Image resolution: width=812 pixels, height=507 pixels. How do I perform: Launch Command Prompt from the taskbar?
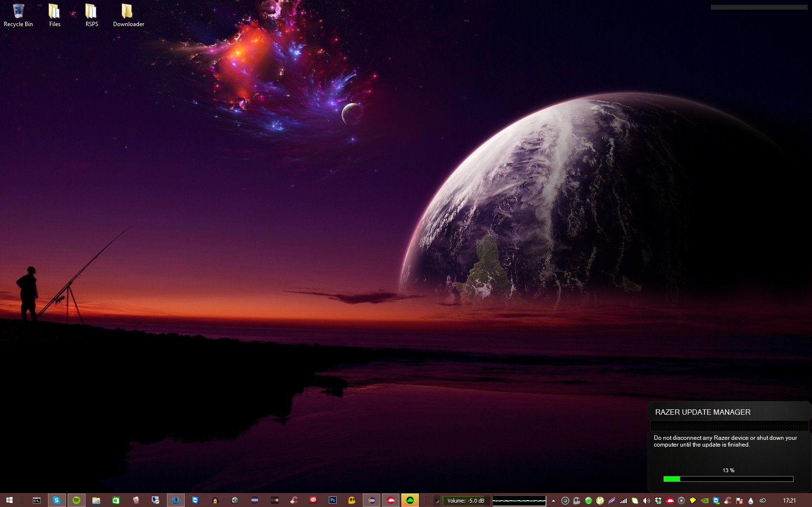[x=37, y=500]
